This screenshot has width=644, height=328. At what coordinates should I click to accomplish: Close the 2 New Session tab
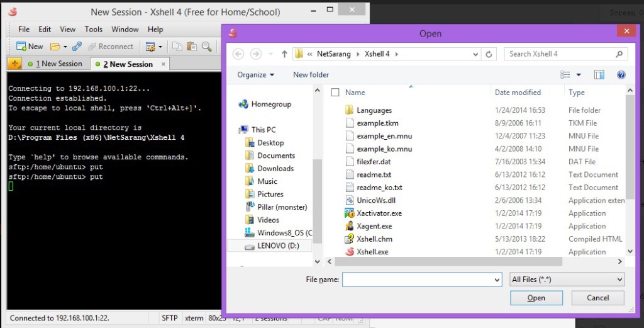pyautogui.click(x=164, y=64)
